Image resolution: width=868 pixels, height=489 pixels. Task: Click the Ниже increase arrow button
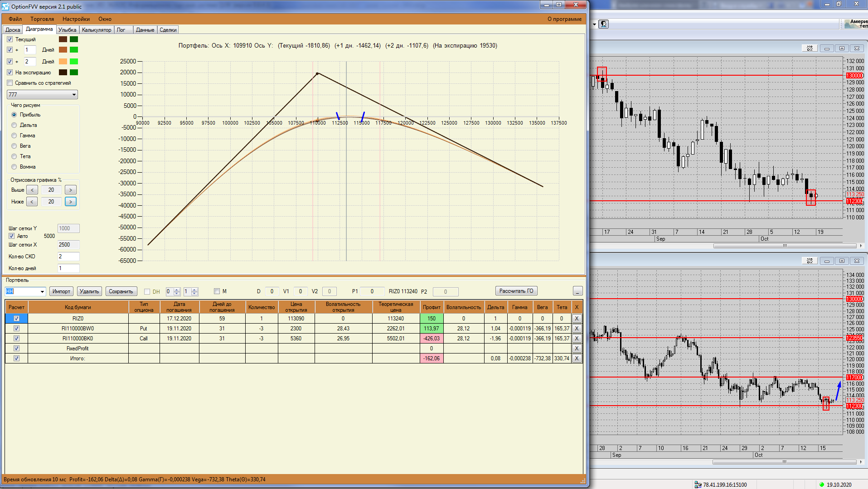click(71, 202)
